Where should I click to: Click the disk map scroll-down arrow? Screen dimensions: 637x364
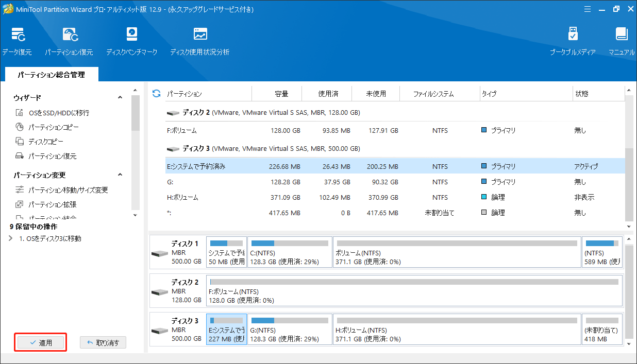pos(629,343)
